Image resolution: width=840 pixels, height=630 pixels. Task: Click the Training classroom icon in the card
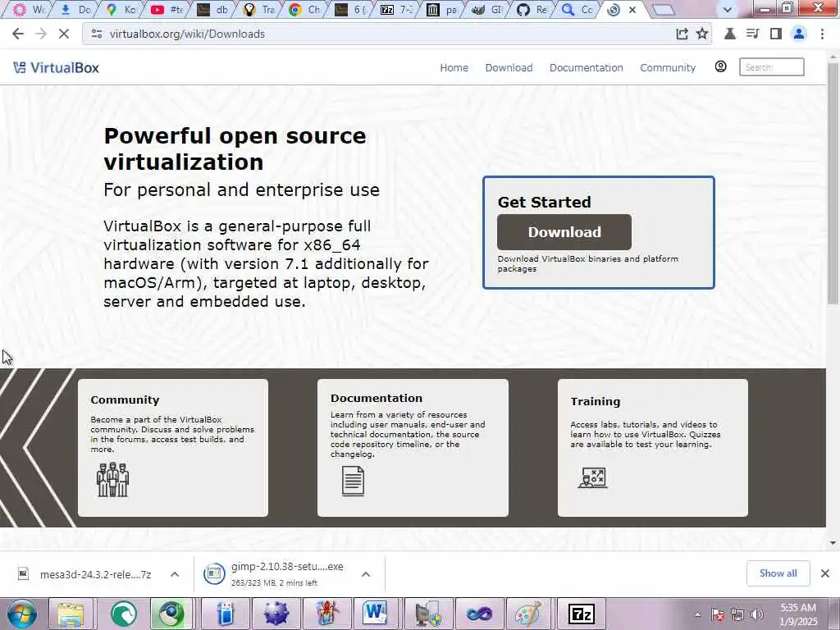tap(592, 477)
